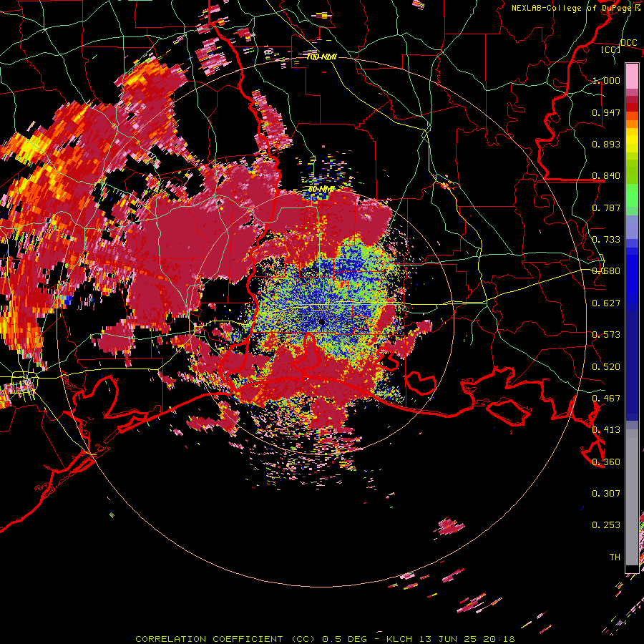Viewport: 644px width, 644px height.
Task: Click the 0.733 value on color scale
Action: tap(606, 240)
